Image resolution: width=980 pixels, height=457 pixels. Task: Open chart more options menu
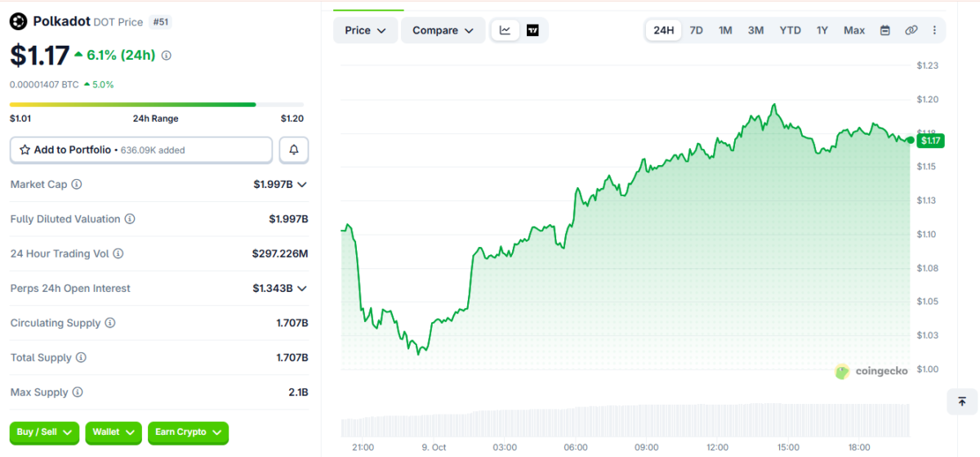point(935,30)
